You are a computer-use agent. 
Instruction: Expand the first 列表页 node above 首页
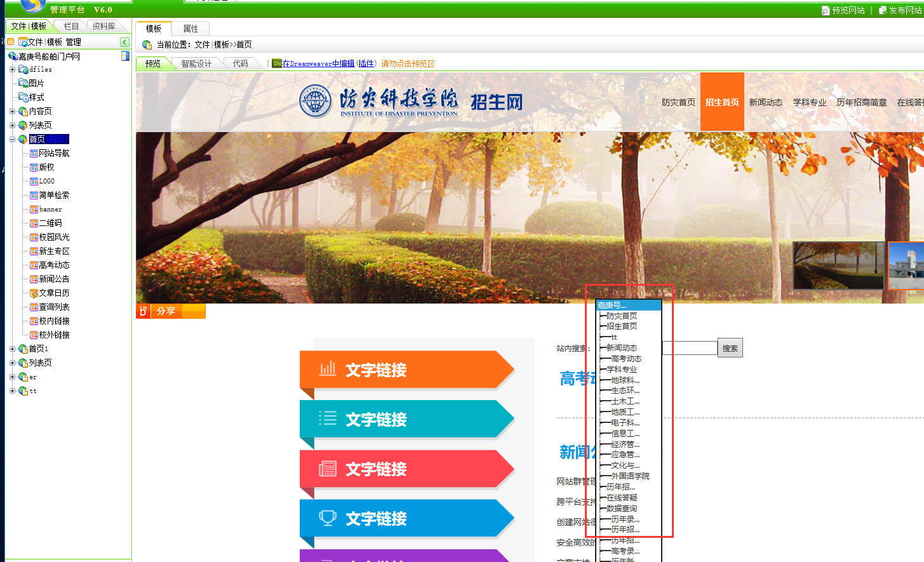pos(12,125)
